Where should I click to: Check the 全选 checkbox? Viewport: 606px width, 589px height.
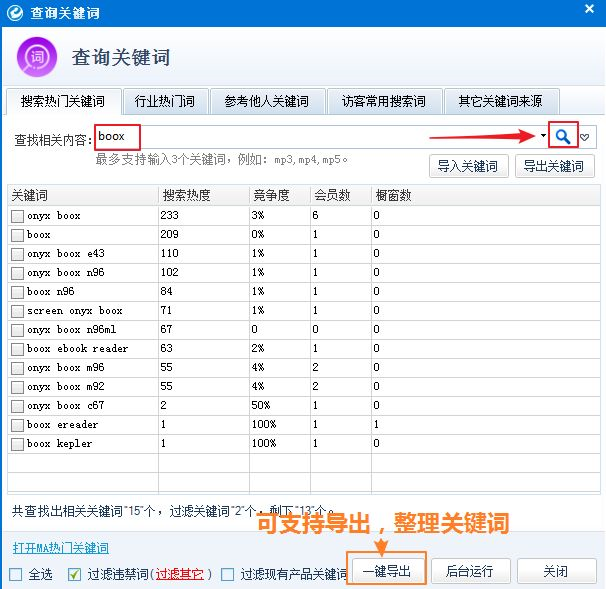pos(15,574)
